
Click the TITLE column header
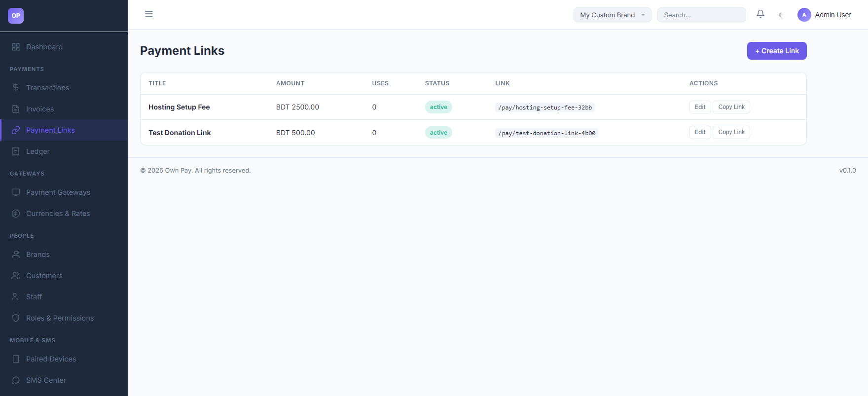(157, 83)
